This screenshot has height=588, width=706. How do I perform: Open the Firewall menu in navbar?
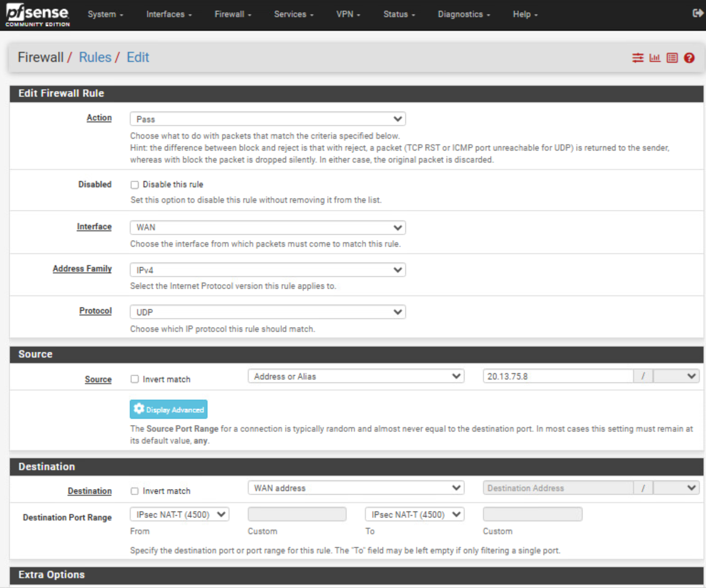pos(233,14)
